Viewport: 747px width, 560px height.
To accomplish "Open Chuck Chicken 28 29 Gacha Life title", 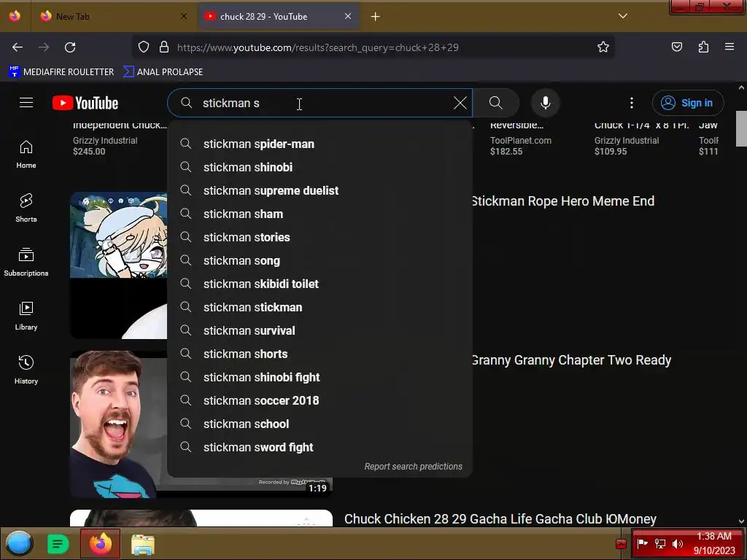I will (500, 519).
